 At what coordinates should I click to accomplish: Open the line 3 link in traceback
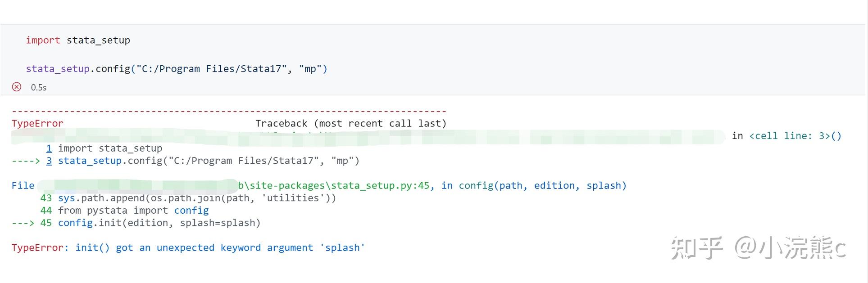[49, 161]
